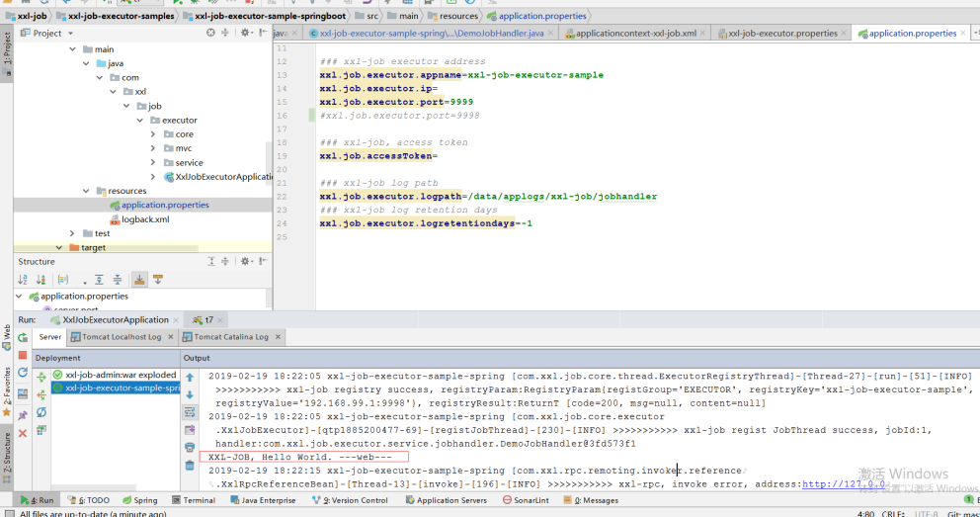The width and height of the screenshot is (980, 517).
Task: Open Project panel settings gear
Action: click(245, 33)
